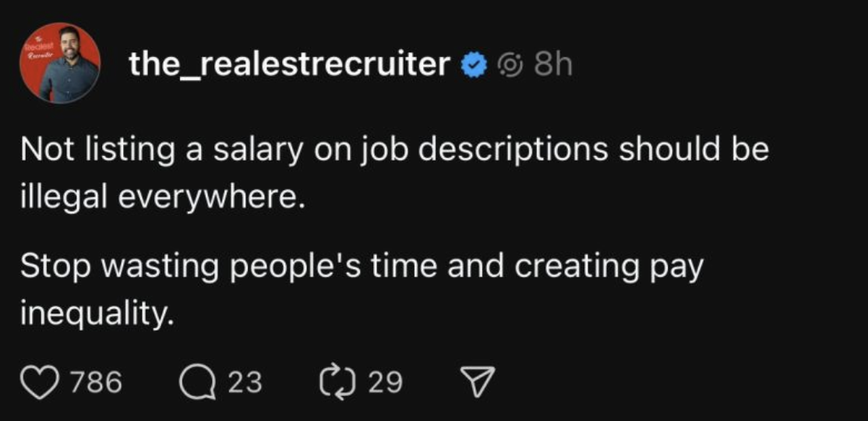This screenshot has width=868, height=421.
Task: Click the word 'inequality.' in post
Action: (94, 313)
